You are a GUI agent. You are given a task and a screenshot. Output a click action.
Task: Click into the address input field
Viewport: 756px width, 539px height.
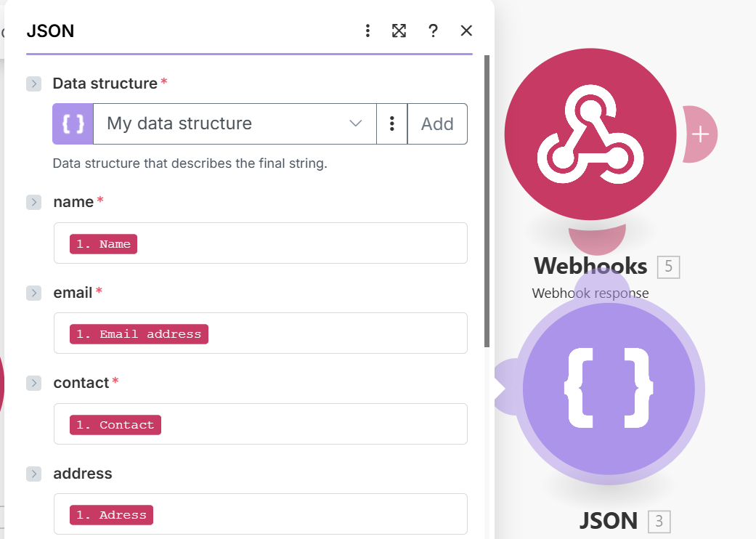pyautogui.click(x=261, y=514)
